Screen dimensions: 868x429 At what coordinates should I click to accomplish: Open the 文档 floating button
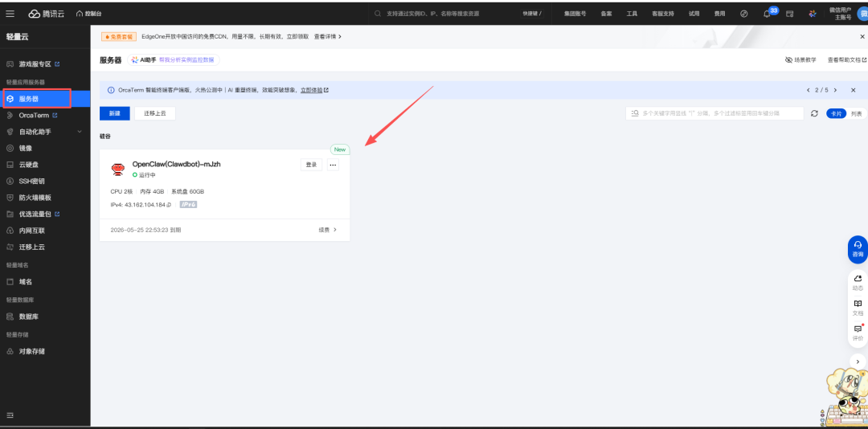tap(858, 308)
